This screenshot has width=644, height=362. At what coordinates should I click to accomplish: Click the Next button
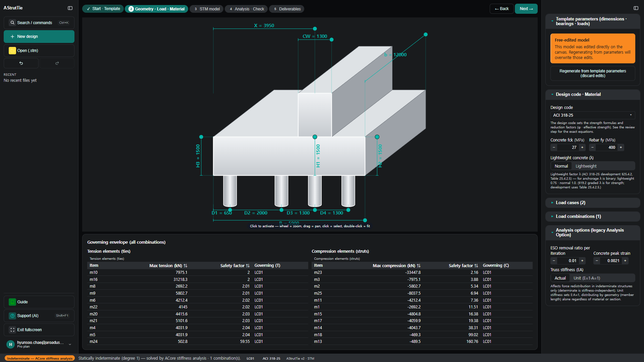click(526, 9)
